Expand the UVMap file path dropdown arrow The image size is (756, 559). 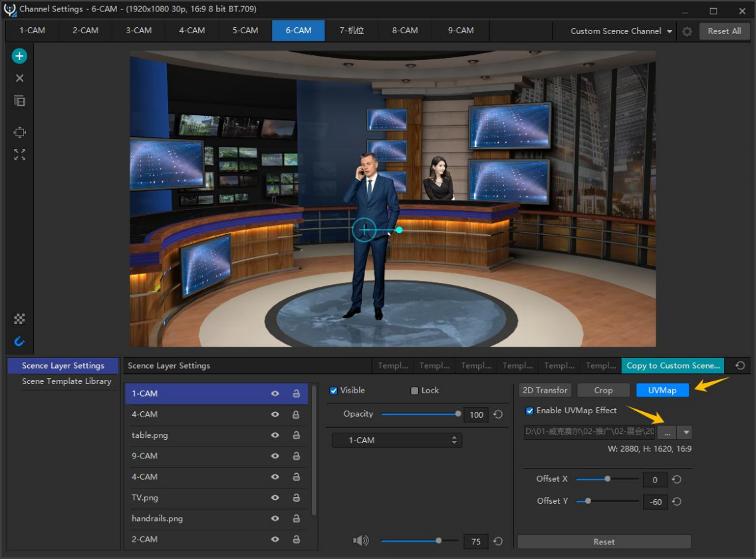(x=686, y=433)
